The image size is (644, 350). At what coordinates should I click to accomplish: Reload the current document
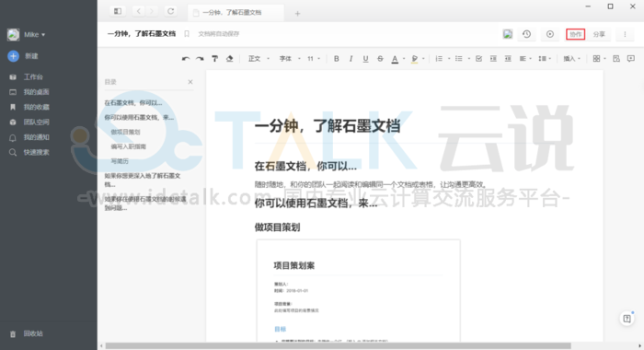(171, 11)
